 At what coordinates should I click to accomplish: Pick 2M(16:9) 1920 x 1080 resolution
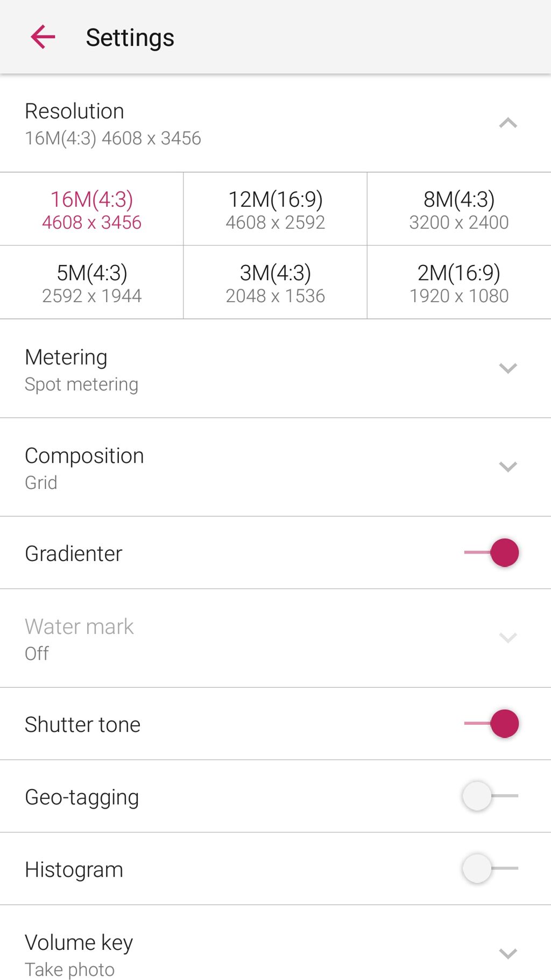[458, 283]
